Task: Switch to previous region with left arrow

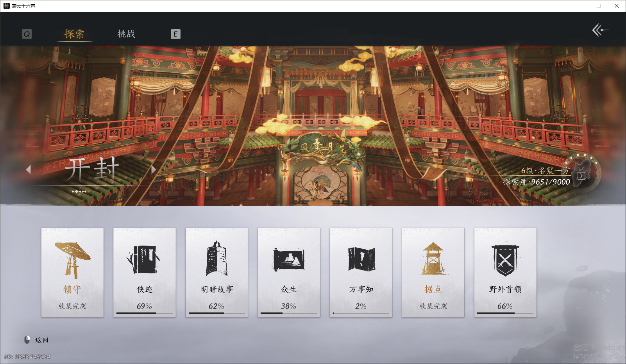Action: pos(29,169)
